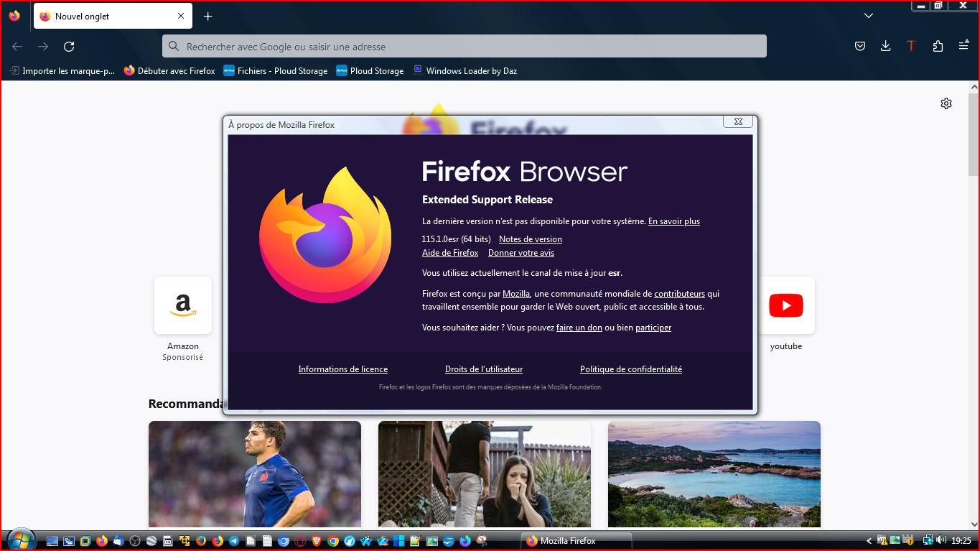
Task: Click the participer link
Action: pos(653,328)
